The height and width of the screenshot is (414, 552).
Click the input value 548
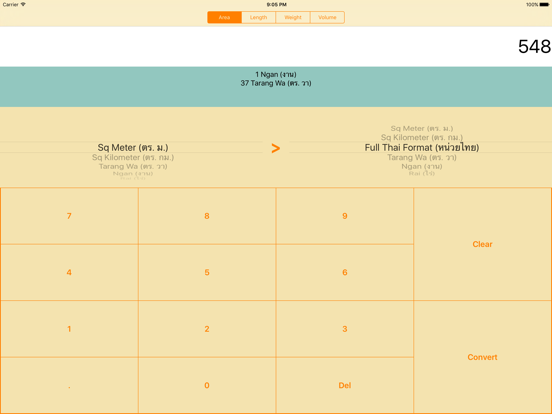(x=534, y=46)
